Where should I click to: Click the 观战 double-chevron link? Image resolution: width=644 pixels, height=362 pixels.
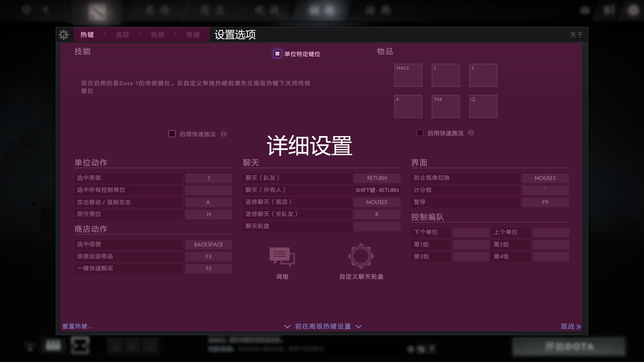click(571, 326)
